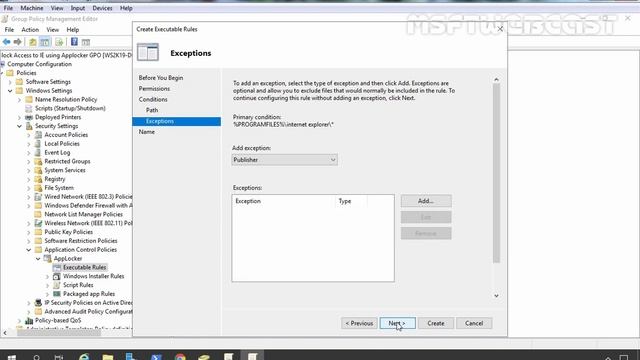Open File Explorer from the taskbar
The height and width of the screenshot is (360, 640).
[x=108, y=357]
